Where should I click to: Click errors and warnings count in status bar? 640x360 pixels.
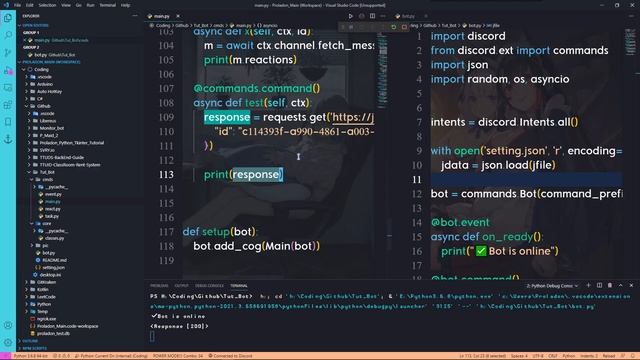[x=61, y=356]
